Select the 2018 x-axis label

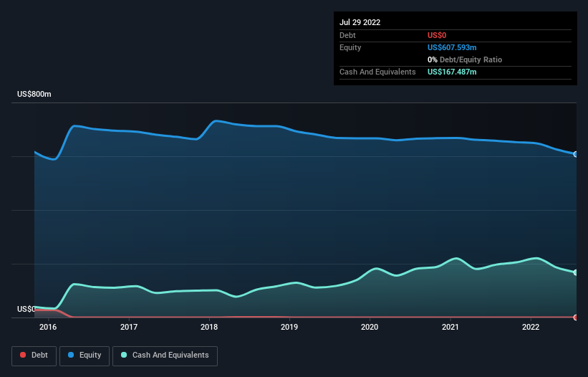[209, 327]
